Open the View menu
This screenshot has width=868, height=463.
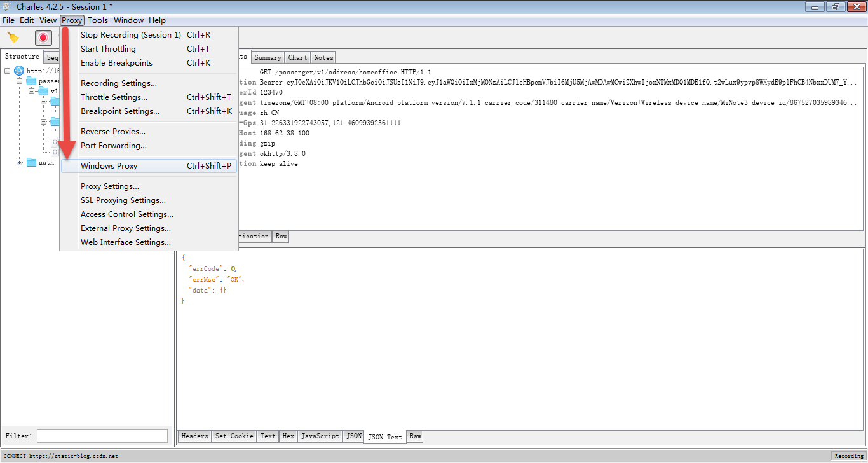(48, 20)
